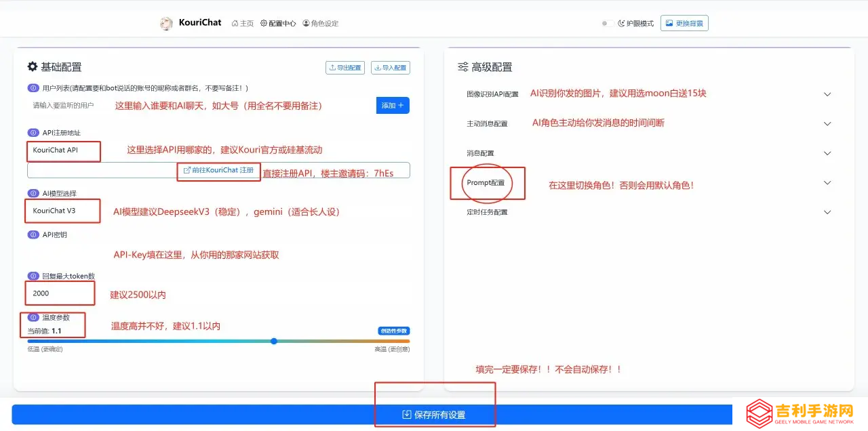Expand the 图像识别API配置 section

click(x=649, y=94)
